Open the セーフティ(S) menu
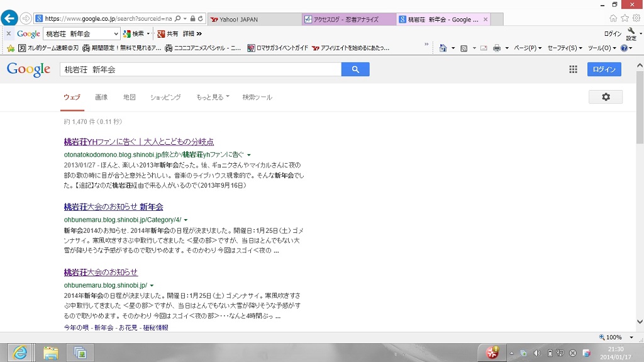Viewport: 644px width, 362px height. point(565,48)
